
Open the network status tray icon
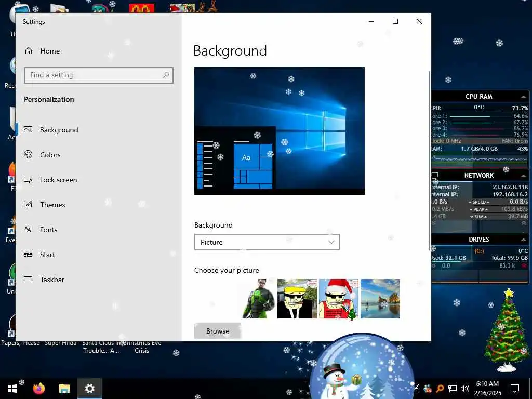[x=453, y=389]
